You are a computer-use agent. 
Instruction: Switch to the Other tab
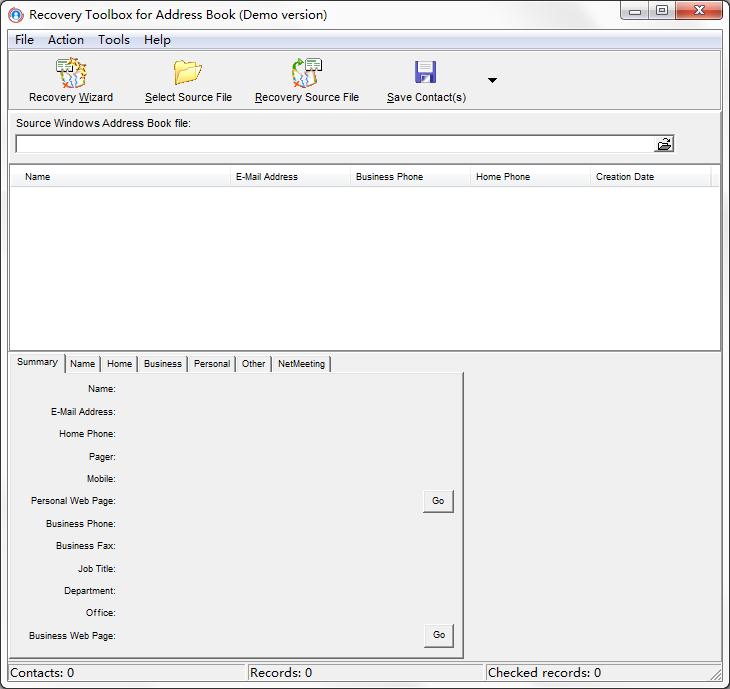[253, 364]
